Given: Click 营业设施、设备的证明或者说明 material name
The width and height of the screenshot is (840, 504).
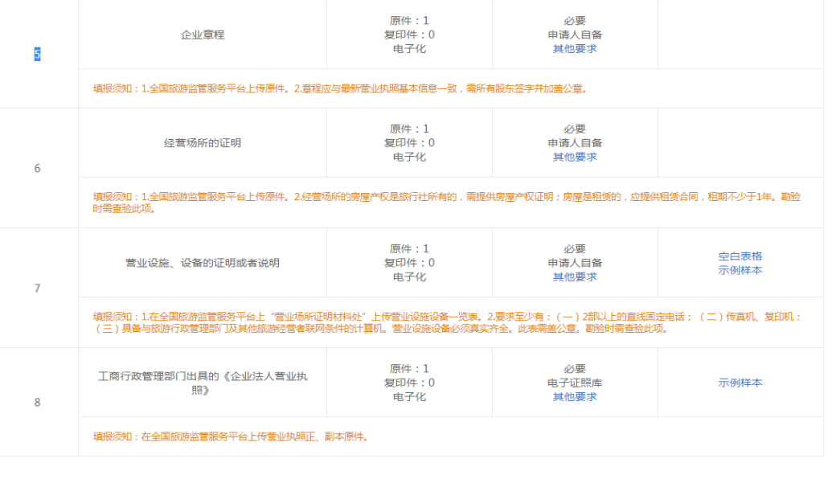Looking at the screenshot, I should pyautogui.click(x=203, y=263).
